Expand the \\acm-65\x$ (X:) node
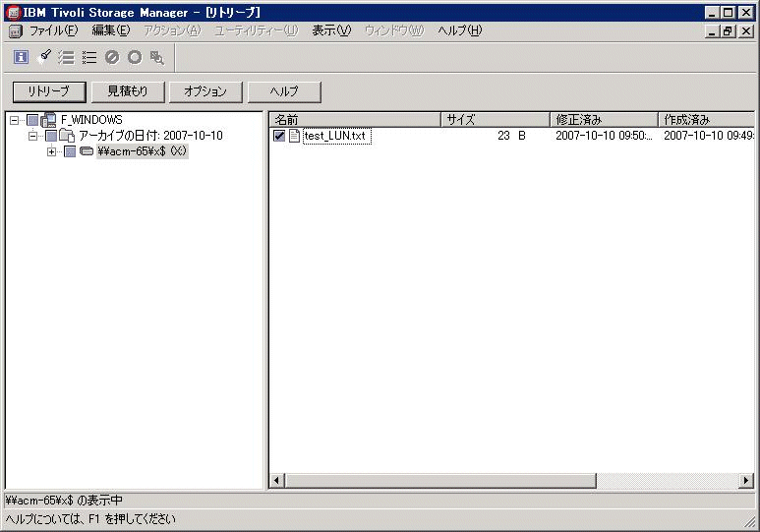Screen dimensions: 760x532 click(x=51, y=151)
